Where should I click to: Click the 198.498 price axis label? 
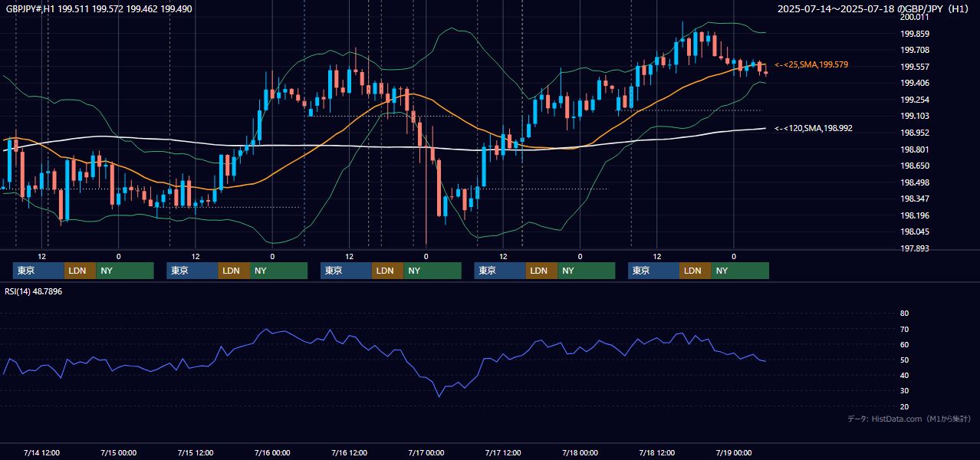(915, 182)
